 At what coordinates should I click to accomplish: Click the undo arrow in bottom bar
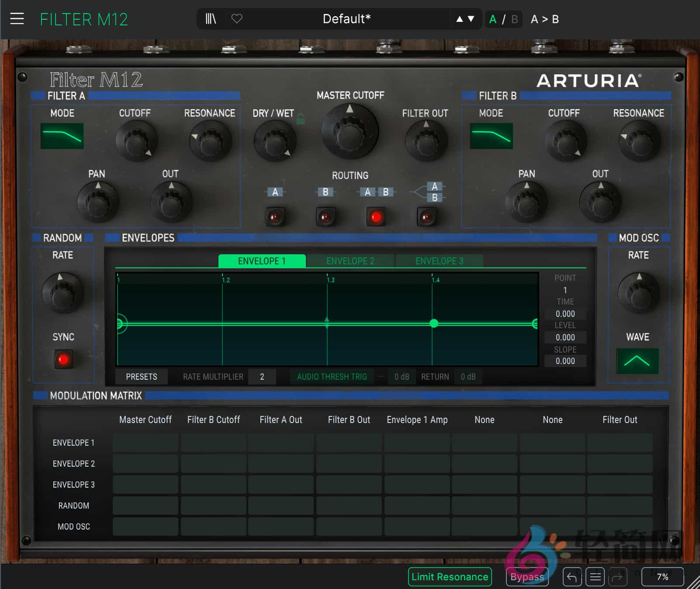(x=572, y=577)
